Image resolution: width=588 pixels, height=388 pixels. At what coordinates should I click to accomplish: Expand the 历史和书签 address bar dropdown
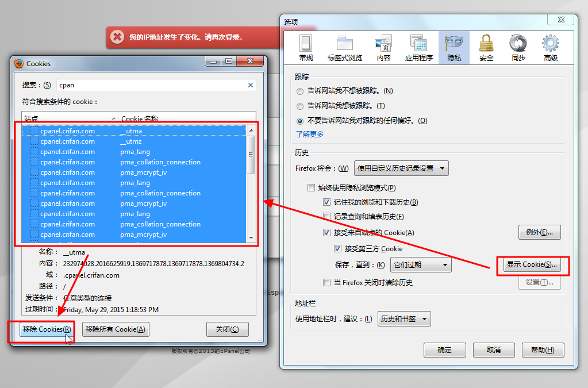point(404,319)
